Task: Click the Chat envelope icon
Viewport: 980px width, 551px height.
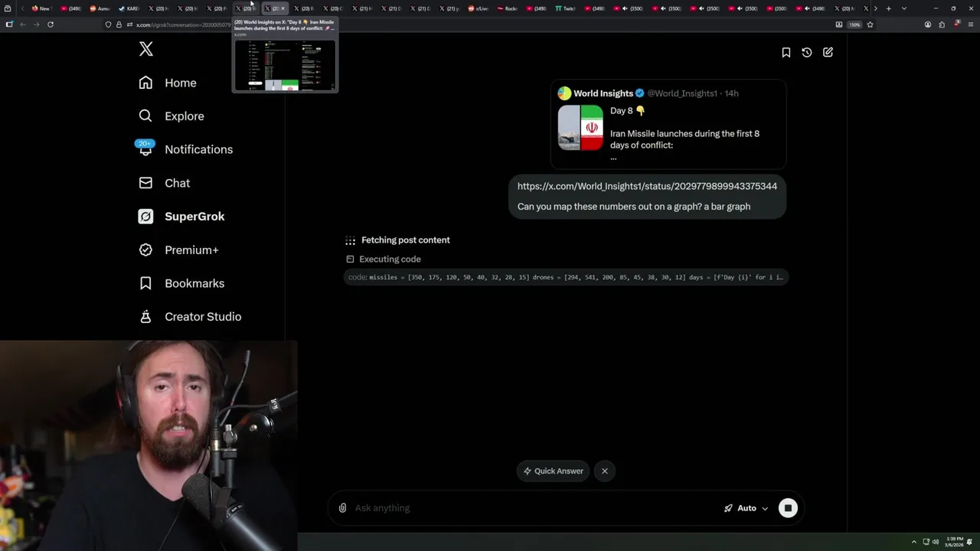Action: [x=145, y=183]
